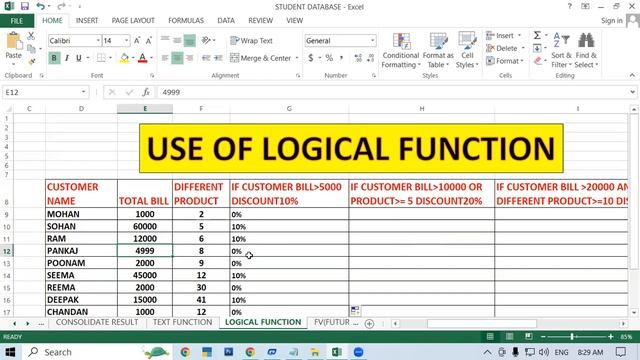Click the Font Color red A icon
The width and height of the screenshot is (640, 360).
(142, 58)
